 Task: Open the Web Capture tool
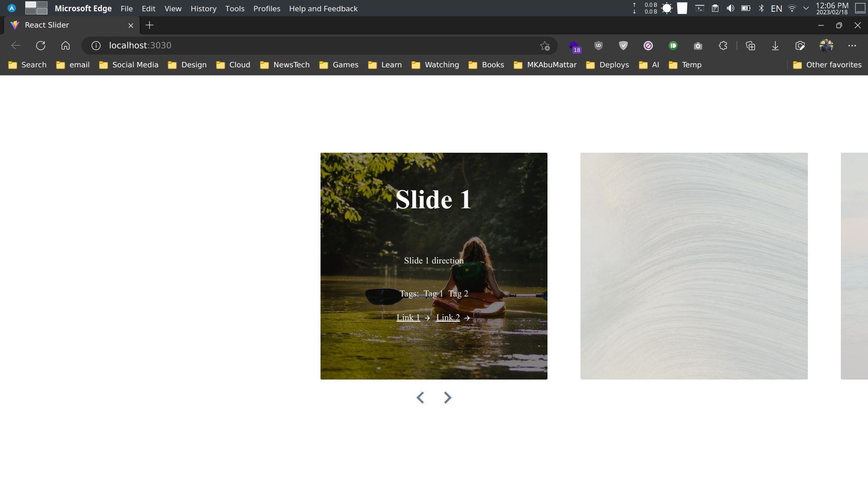pyautogui.click(x=800, y=46)
